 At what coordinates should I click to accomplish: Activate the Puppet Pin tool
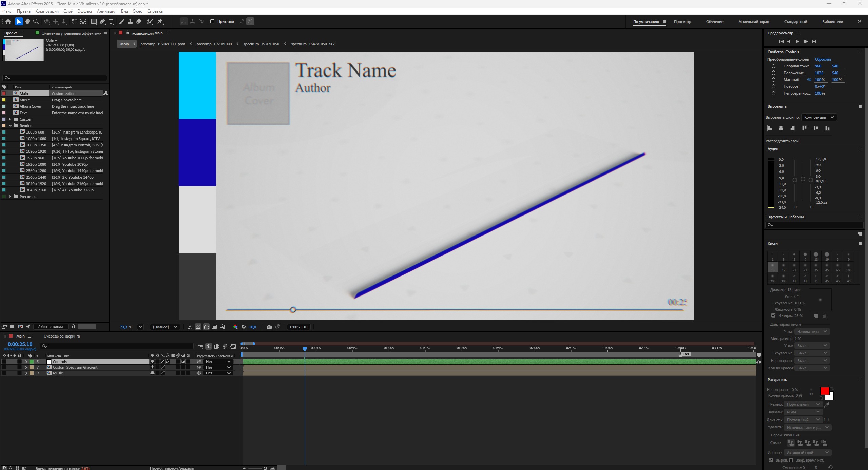[x=160, y=21]
